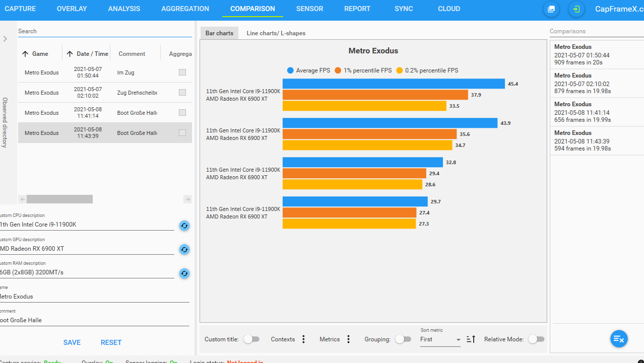Refresh the custom RAM description

click(x=184, y=273)
